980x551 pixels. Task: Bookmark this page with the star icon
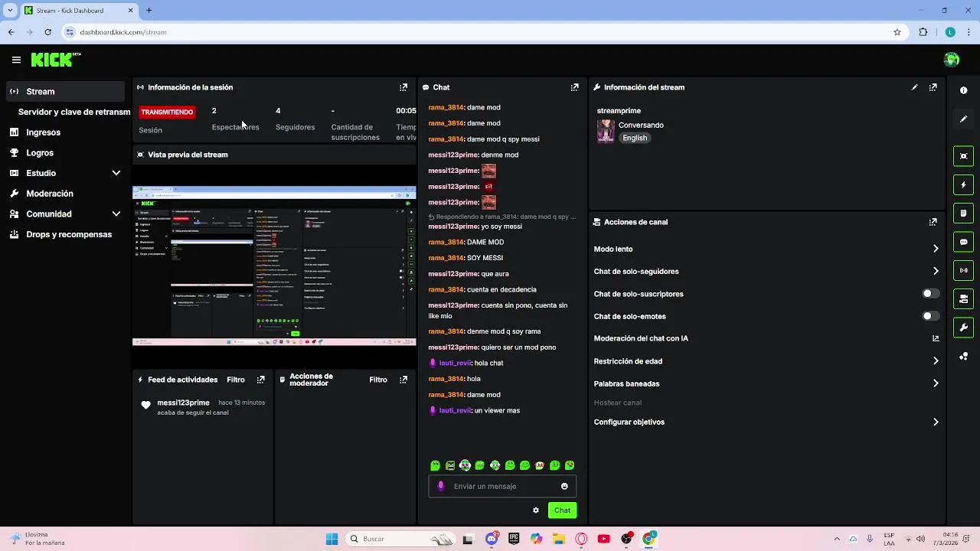[x=897, y=32]
